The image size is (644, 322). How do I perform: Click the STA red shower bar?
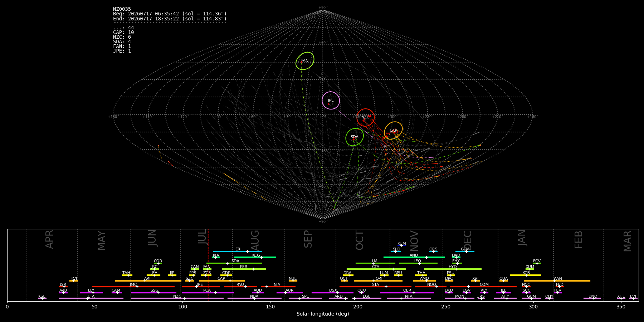(x=375, y=287)
